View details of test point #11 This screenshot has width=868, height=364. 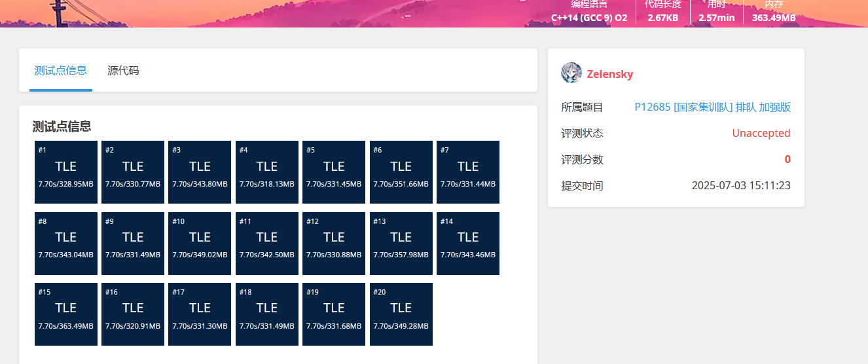click(x=267, y=244)
